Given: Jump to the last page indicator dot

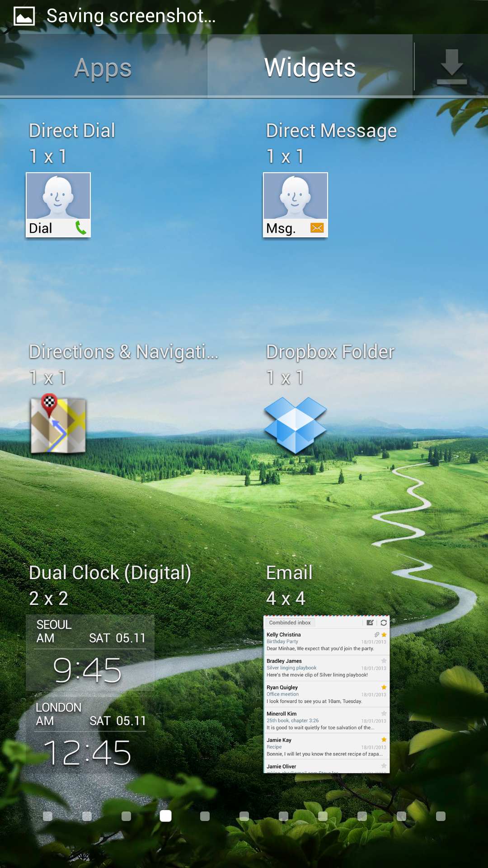Looking at the screenshot, I should click(441, 816).
